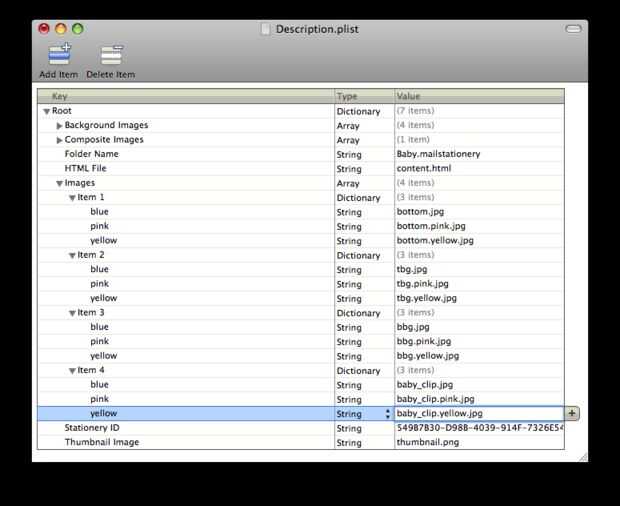Screen dimensions: 620x506
Task: Select the pink key under Item 2
Action: [99, 284]
